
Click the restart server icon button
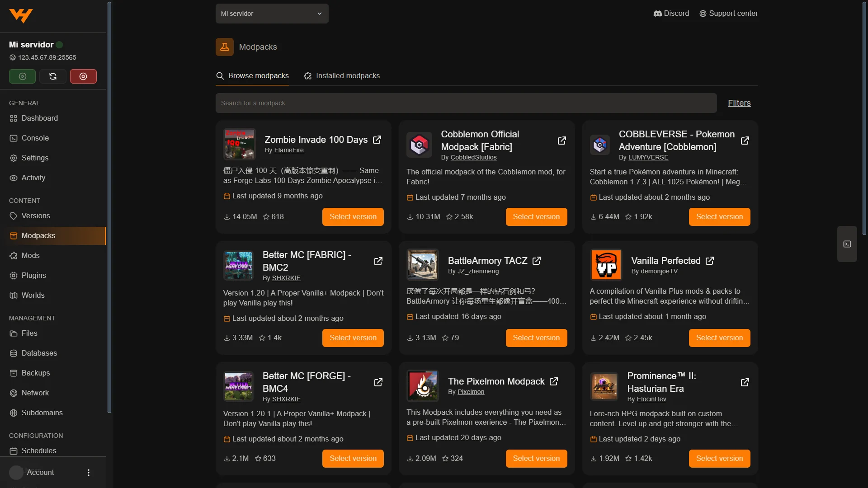[53, 76]
